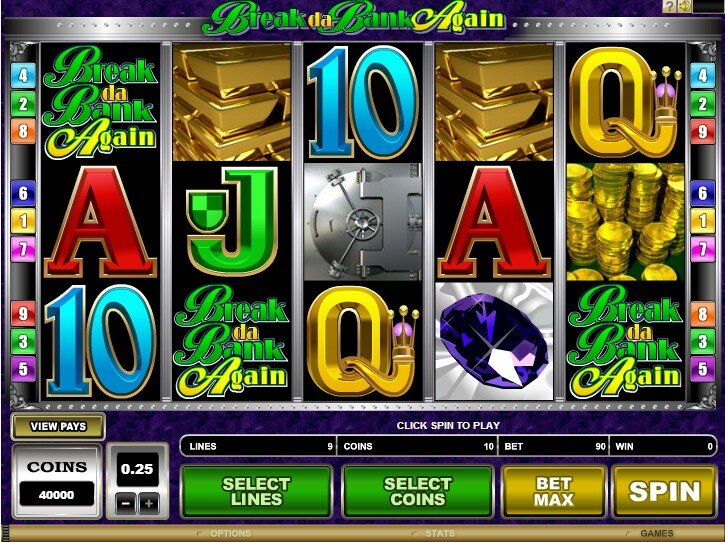Click the Select Lines button
This screenshot has height=542, width=725.
257,491
